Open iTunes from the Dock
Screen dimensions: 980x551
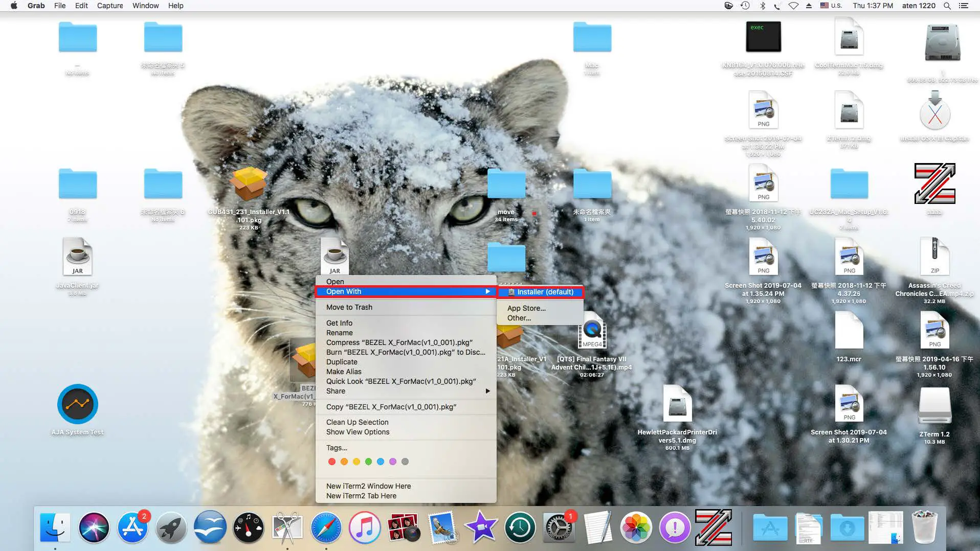366,527
